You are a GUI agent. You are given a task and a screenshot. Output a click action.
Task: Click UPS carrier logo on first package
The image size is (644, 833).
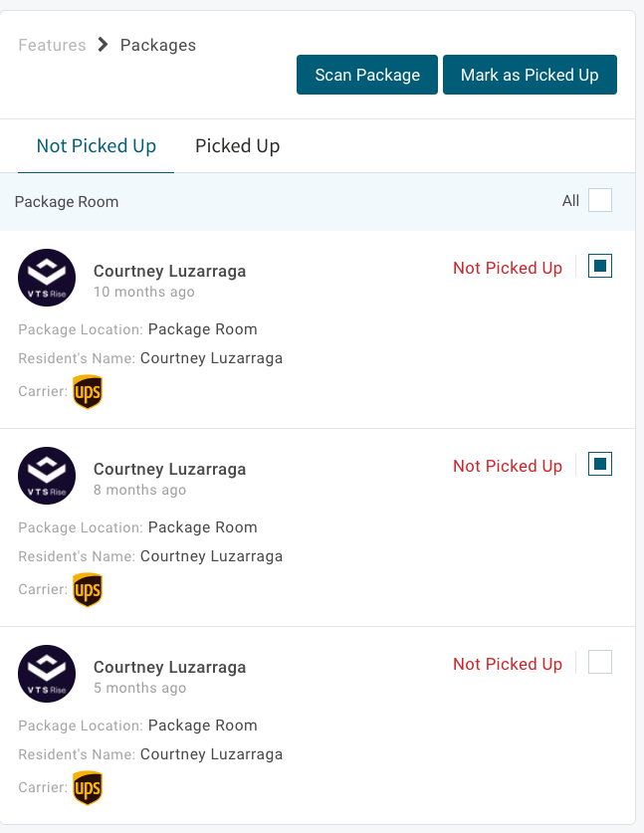tap(88, 392)
